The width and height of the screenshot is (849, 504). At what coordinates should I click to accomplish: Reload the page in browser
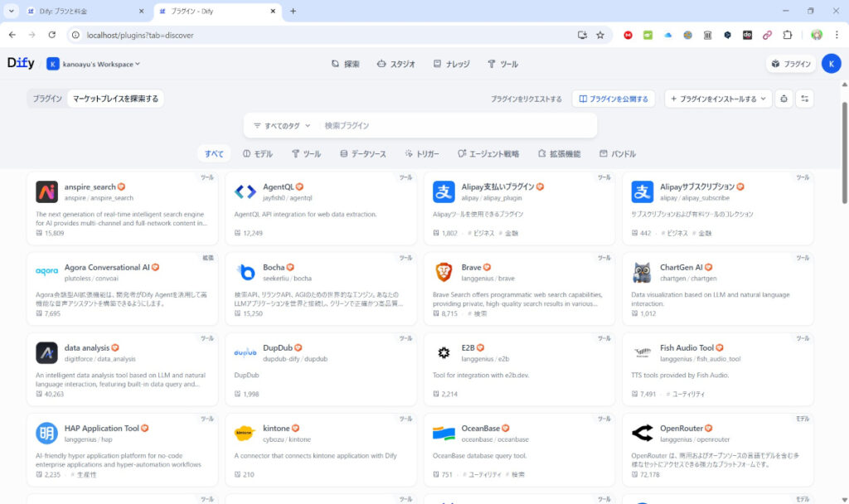coord(51,35)
